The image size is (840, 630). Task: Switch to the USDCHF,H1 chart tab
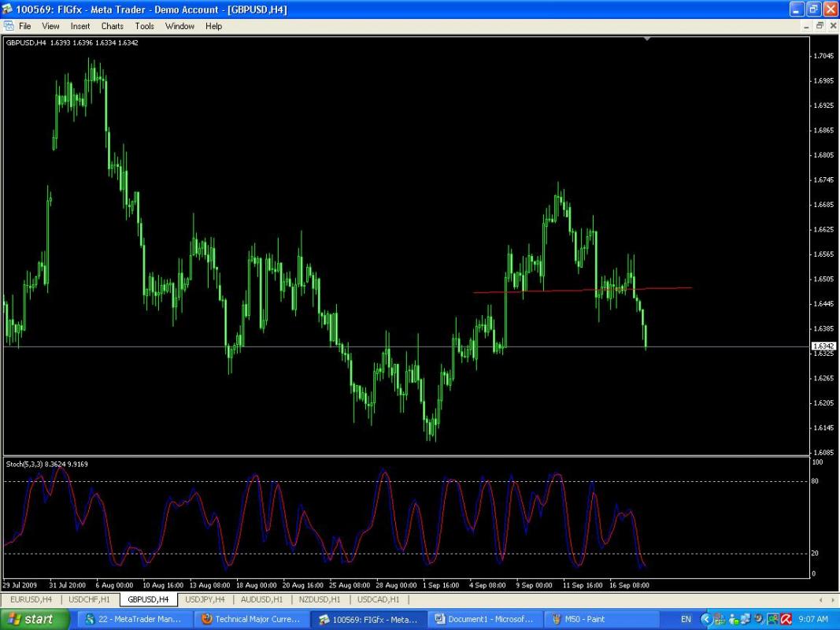pyautogui.click(x=89, y=599)
